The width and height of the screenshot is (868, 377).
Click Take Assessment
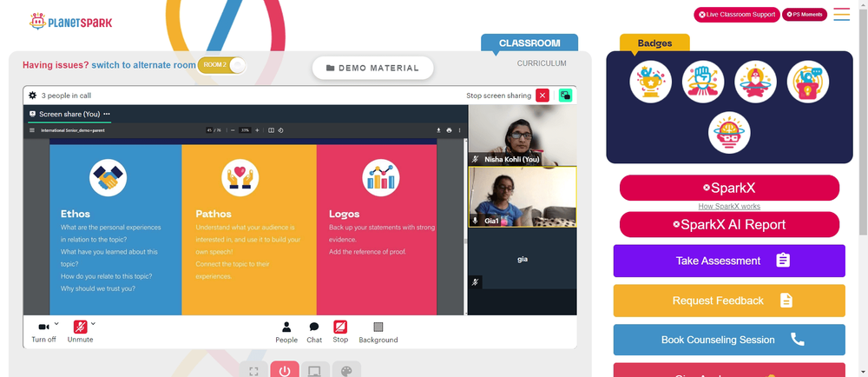coord(729,261)
